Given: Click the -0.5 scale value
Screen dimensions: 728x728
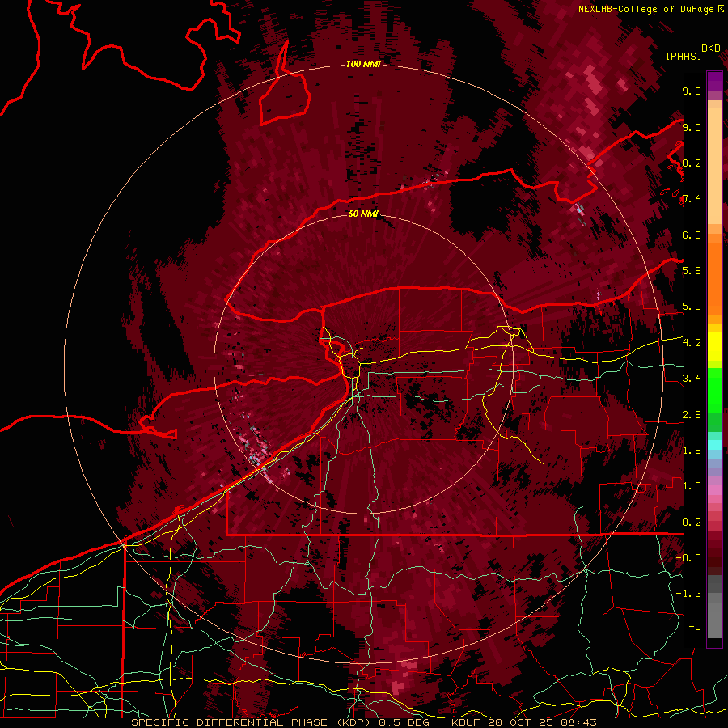Looking at the screenshot, I should (689, 558).
